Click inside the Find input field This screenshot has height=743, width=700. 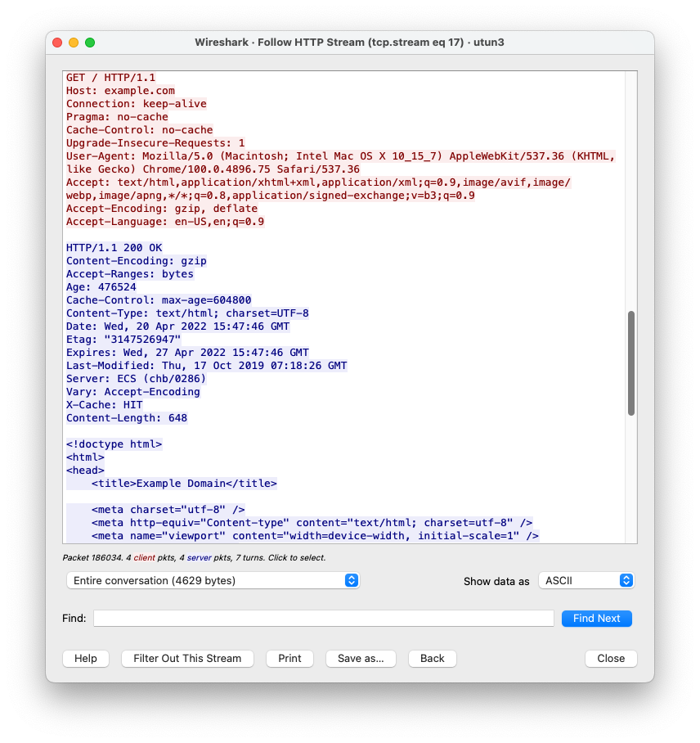pyautogui.click(x=323, y=618)
